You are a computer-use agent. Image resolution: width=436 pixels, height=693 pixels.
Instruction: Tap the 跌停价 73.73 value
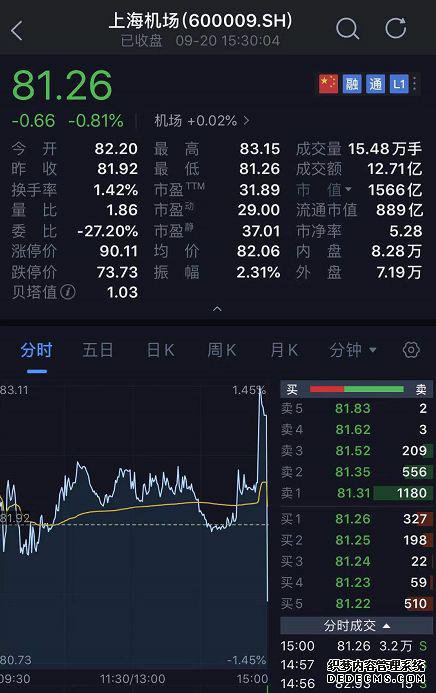[x=117, y=272]
